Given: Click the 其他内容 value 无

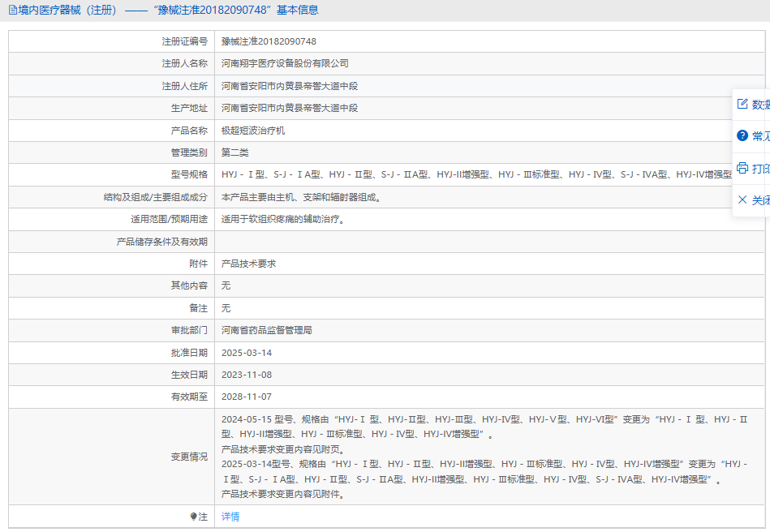Looking at the screenshot, I should tap(226, 285).
